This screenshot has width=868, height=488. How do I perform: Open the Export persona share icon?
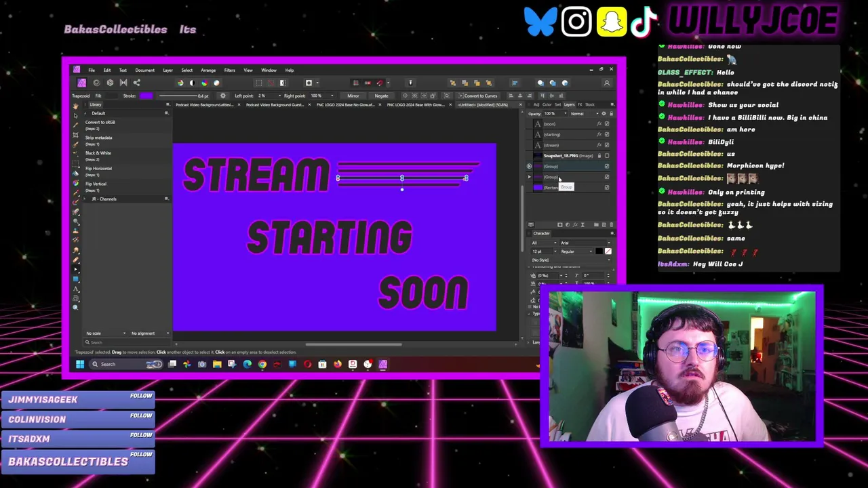coord(136,83)
